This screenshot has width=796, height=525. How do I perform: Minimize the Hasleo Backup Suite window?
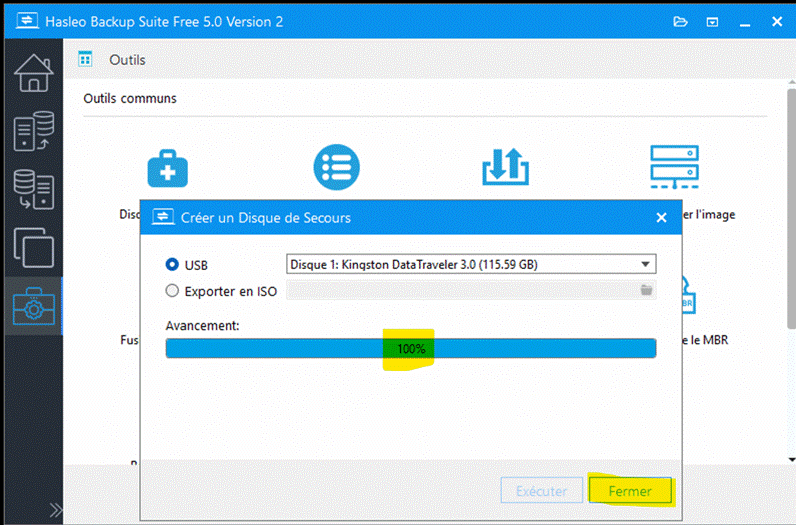(x=745, y=23)
